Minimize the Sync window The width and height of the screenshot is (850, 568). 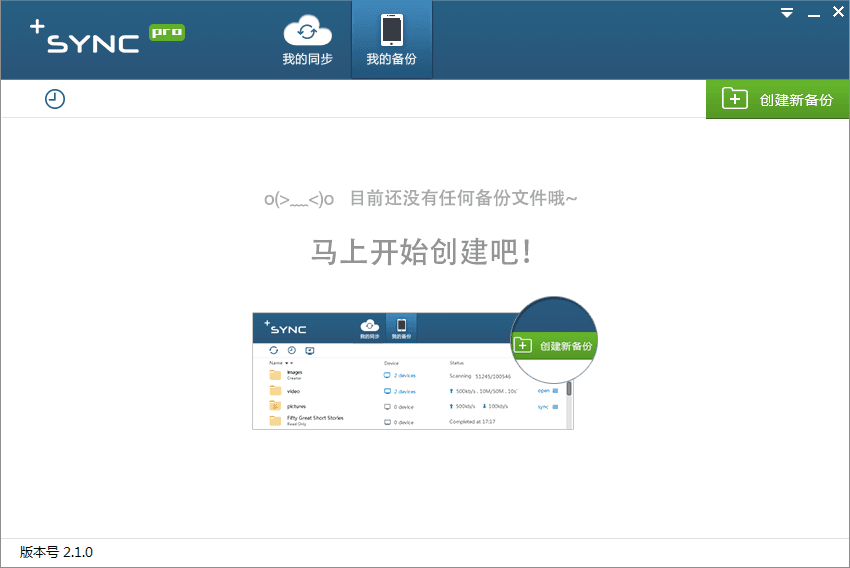coord(813,13)
